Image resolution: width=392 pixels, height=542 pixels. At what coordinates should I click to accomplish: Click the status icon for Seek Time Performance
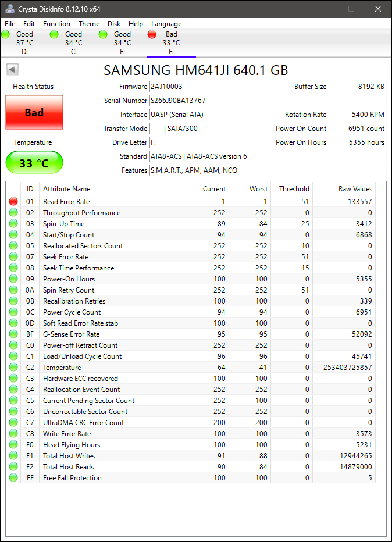point(13,268)
